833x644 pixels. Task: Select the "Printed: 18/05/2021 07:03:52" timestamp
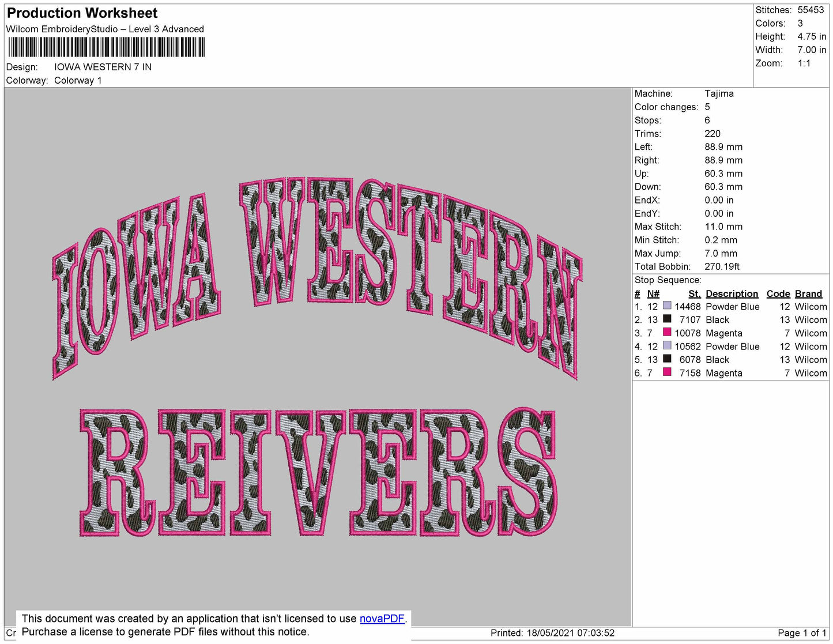coord(553,633)
